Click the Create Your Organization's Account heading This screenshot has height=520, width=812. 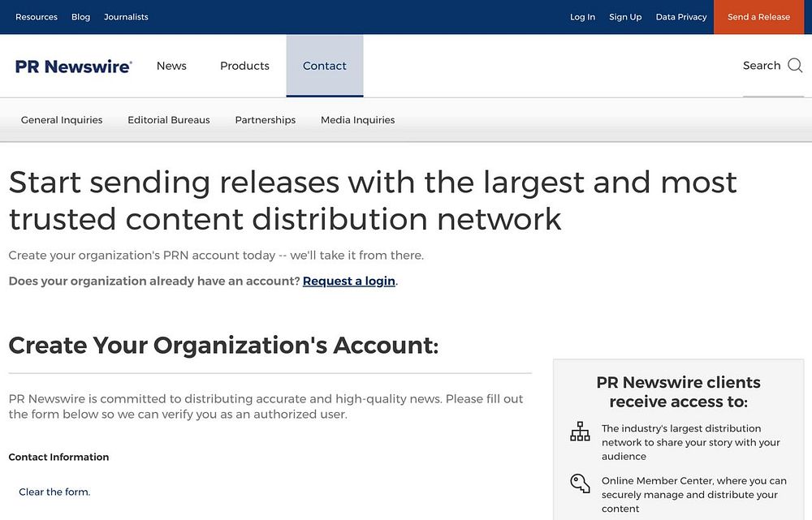click(223, 345)
